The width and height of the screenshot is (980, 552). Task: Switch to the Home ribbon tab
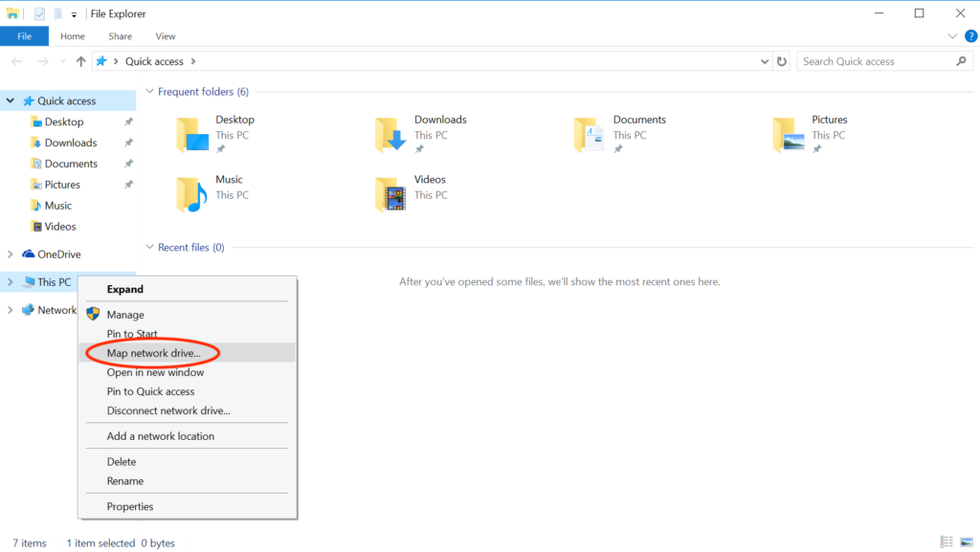pos(73,36)
